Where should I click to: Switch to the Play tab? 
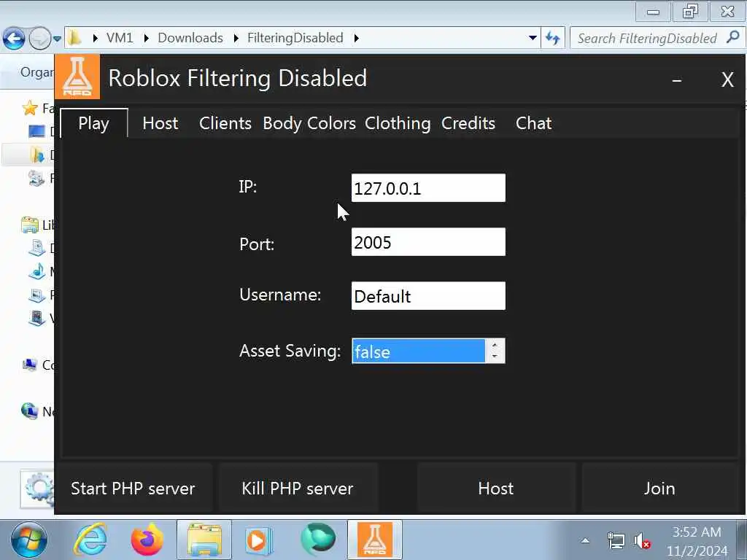pyautogui.click(x=94, y=123)
